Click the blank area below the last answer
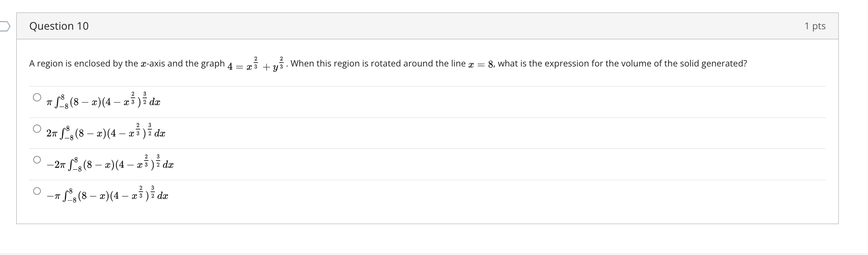868x255 pixels. pos(417,213)
